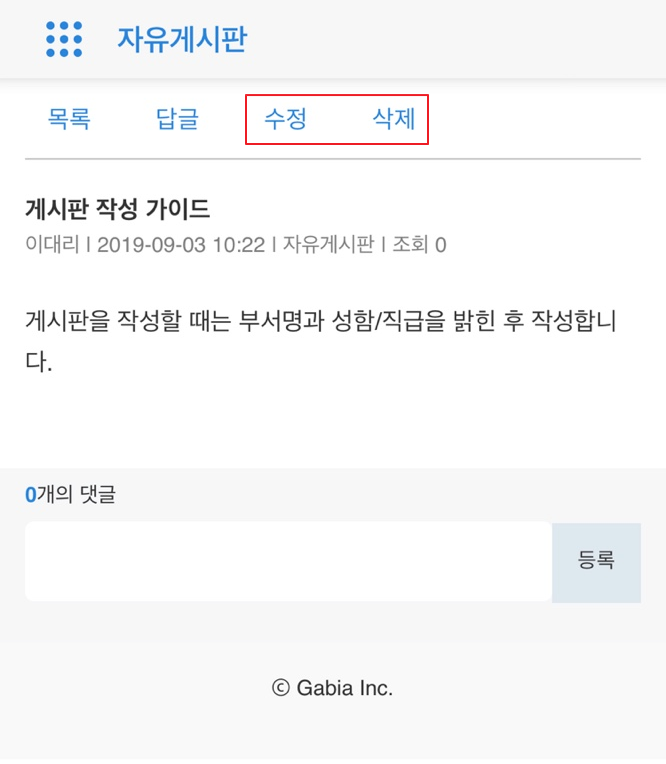Open the nine-dot grid menu icon
Viewport: 666px width, 764px height.
pos(64,39)
